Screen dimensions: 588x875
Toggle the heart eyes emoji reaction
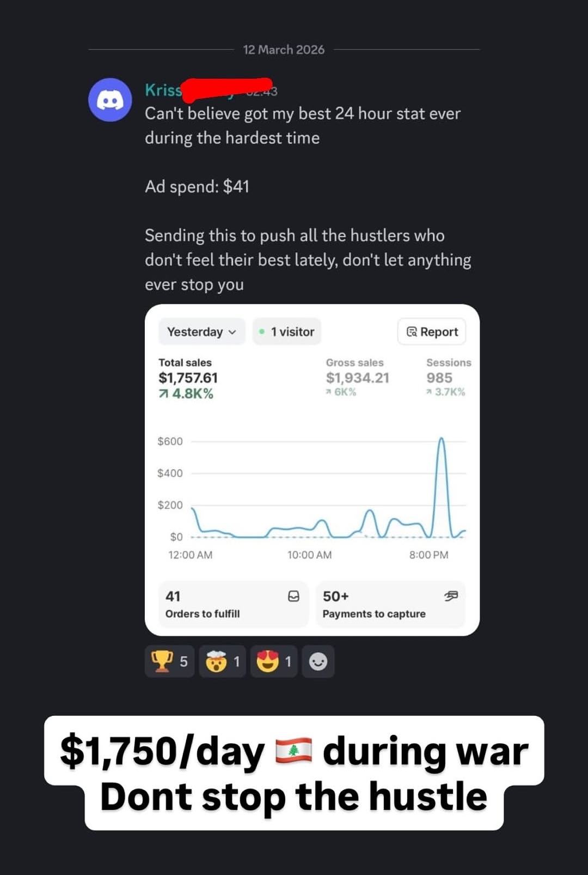point(273,661)
